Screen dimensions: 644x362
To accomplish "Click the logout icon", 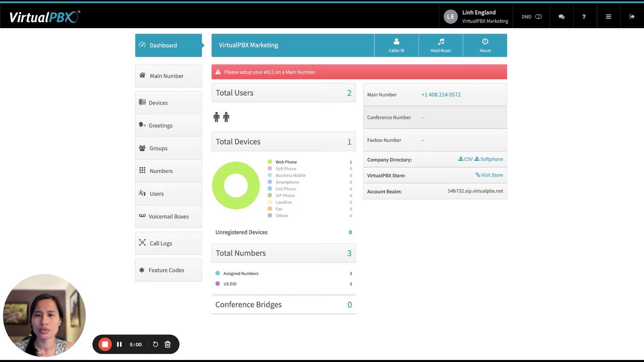I will (632, 17).
